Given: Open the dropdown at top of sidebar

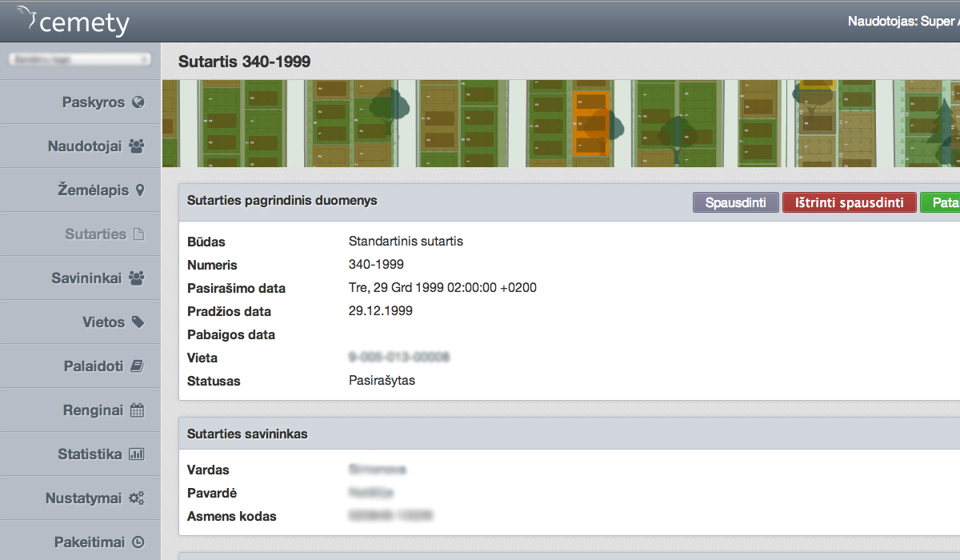Looking at the screenshot, I should (x=79, y=59).
